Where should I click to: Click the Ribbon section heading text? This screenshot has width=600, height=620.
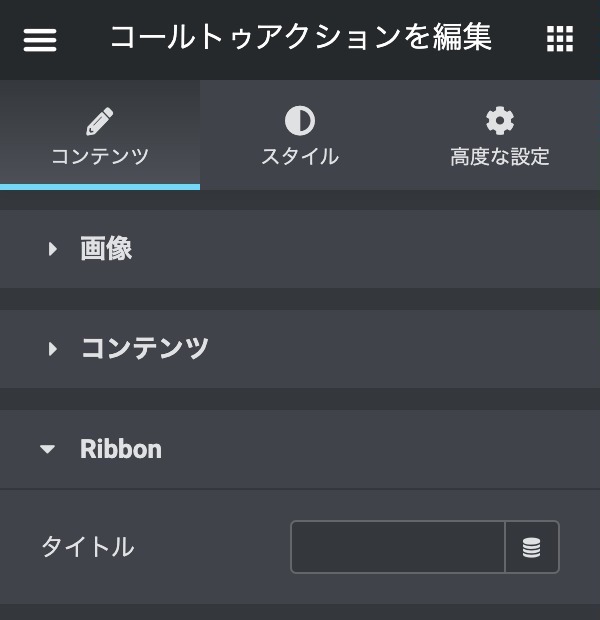click(x=120, y=449)
